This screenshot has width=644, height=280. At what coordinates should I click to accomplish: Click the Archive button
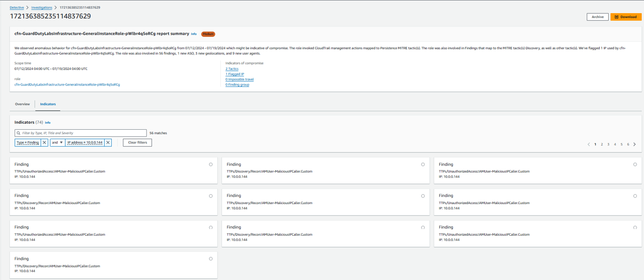pos(598,17)
